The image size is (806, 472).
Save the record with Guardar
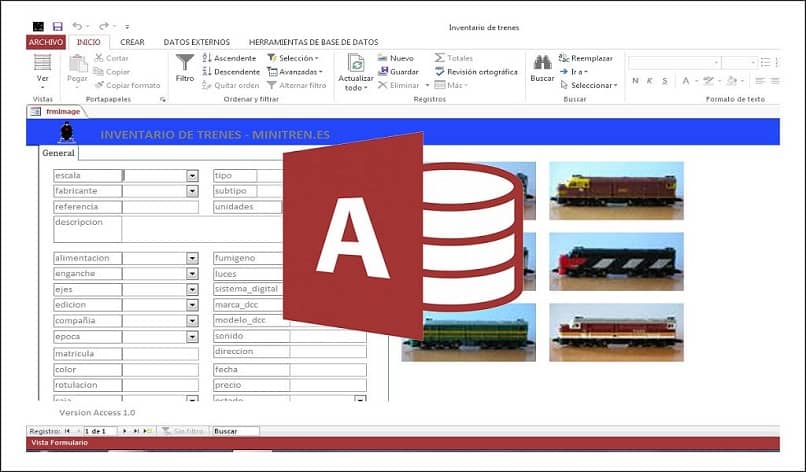click(397, 72)
